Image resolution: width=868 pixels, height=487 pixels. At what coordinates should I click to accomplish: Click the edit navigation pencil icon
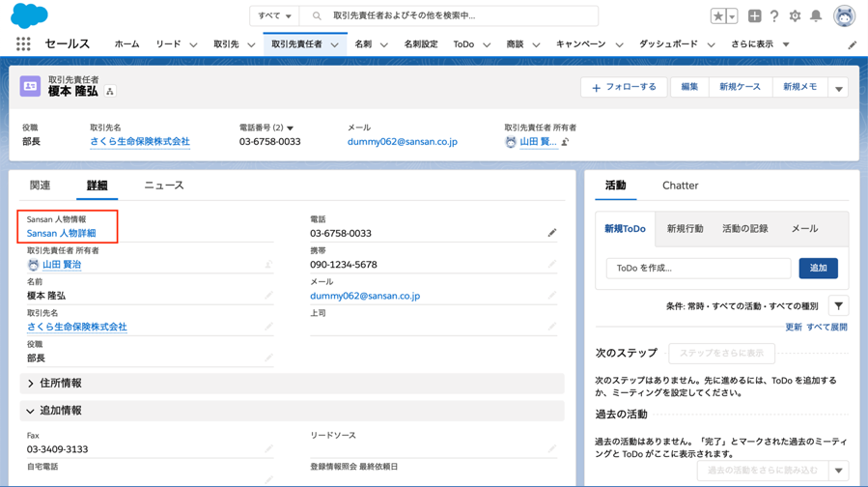coord(853,44)
